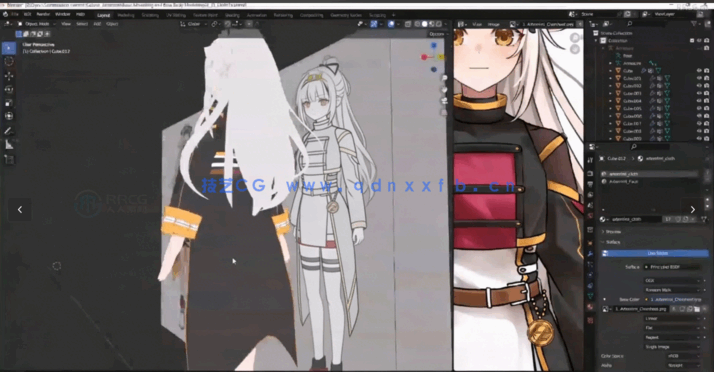Toggle snapping magnet in header
This screenshot has height=372, width=714.
pos(227,24)
